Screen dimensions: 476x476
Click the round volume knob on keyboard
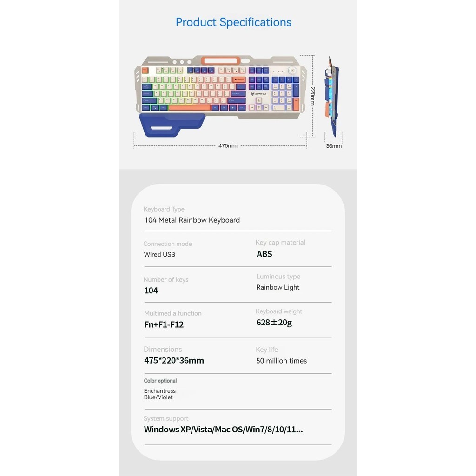292,70
